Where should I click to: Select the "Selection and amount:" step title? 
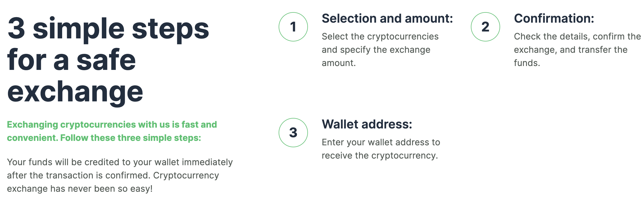[x=387, y=19]
